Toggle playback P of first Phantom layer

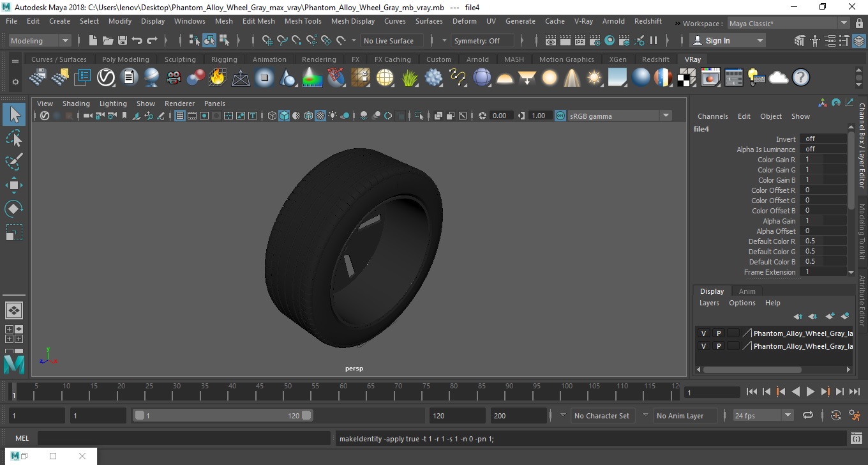click(x=719, y=333)
